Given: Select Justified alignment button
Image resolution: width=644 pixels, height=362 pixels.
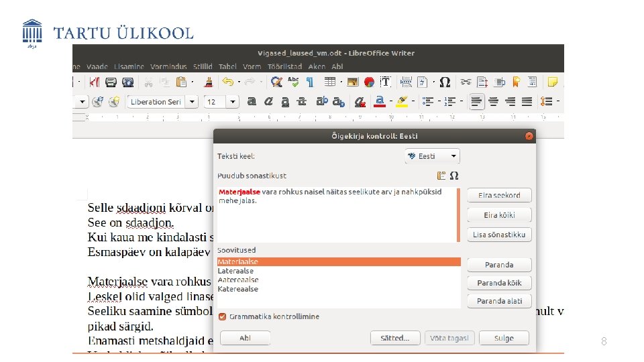Looking at the screenshot, I should [x=527, y=101].
